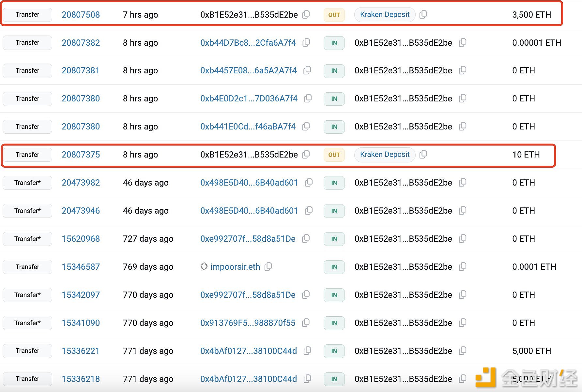The height and width of the screenshot is (392, 582).
Task: Open sender 0xe992707f...58d8a51De in block 15620968 row
Action: 248,239
